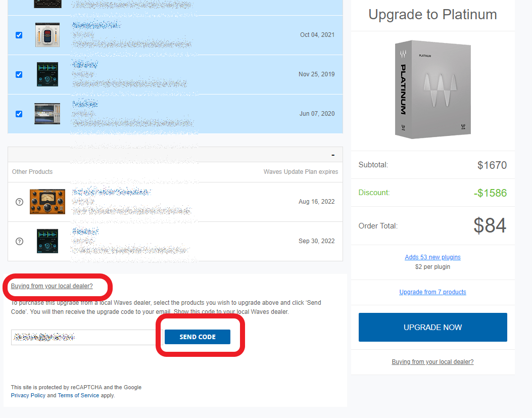Uncheck the Oct 04, 2021 product checkbox

[x=19, y=35]
